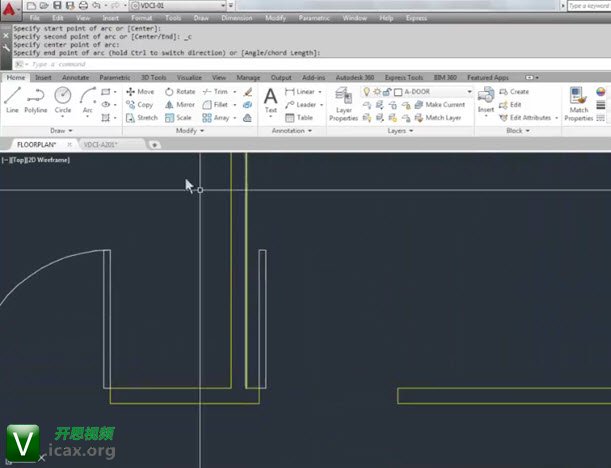
Task: Expand the Layers panel
Action: coord(400,130)
